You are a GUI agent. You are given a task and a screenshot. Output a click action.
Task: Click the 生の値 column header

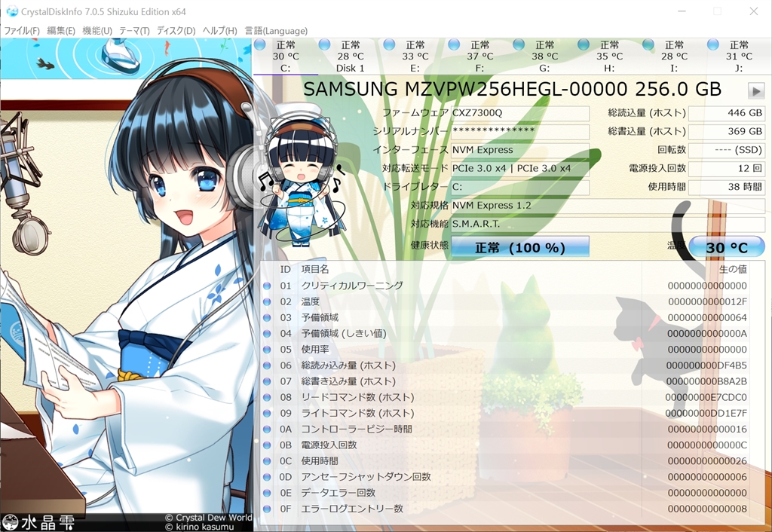733,269
